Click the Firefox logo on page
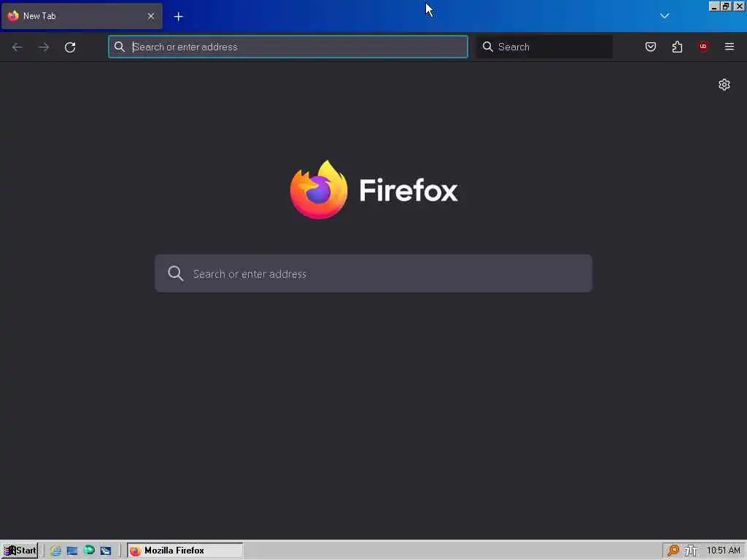This screenshot has height=560, width=747. [374, 190]
